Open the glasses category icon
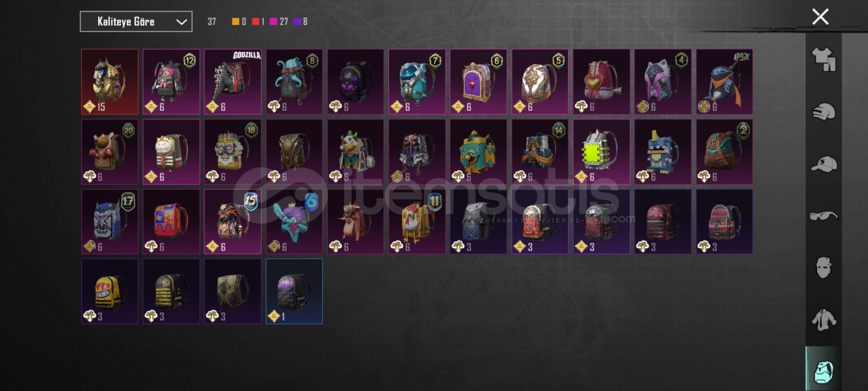The width and height of the screenshot is (868, 391). tap(824, 216)
